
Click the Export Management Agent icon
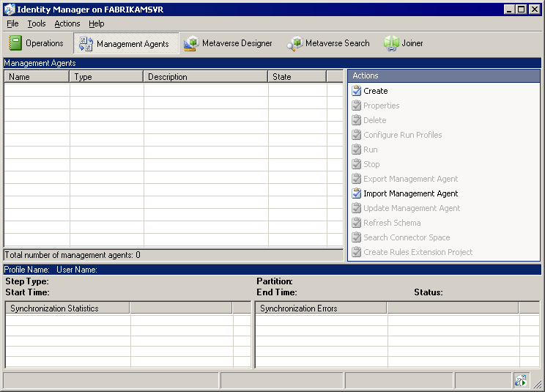click(x=356, y=179)
